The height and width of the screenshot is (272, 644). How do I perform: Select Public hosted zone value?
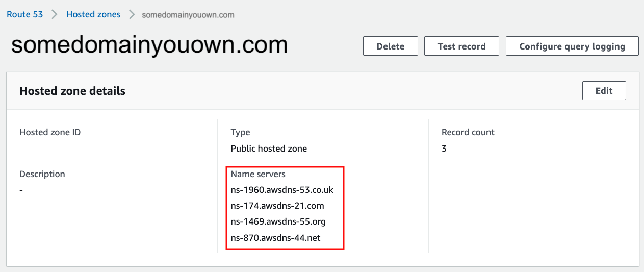click(x=269, y=149)
